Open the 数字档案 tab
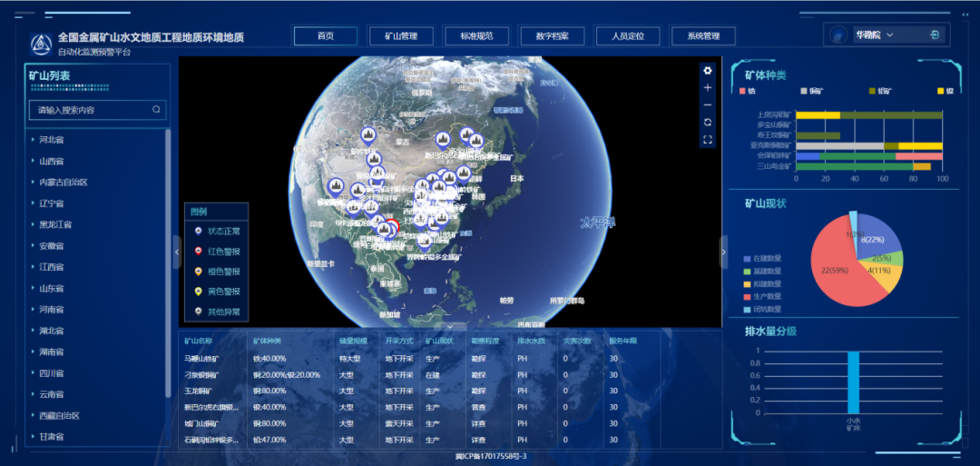This screenshot has width=980, height=466. tap(552, 35)
